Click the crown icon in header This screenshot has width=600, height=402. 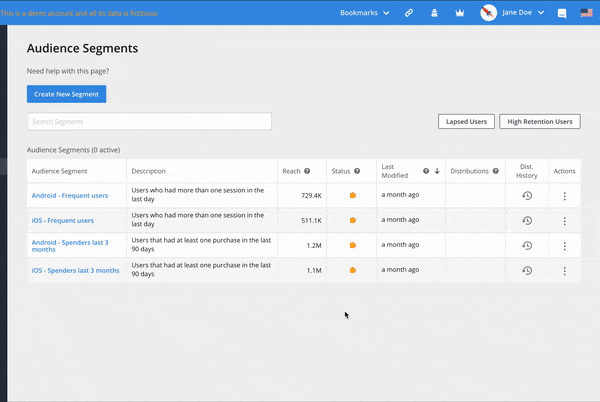(460, 13)
